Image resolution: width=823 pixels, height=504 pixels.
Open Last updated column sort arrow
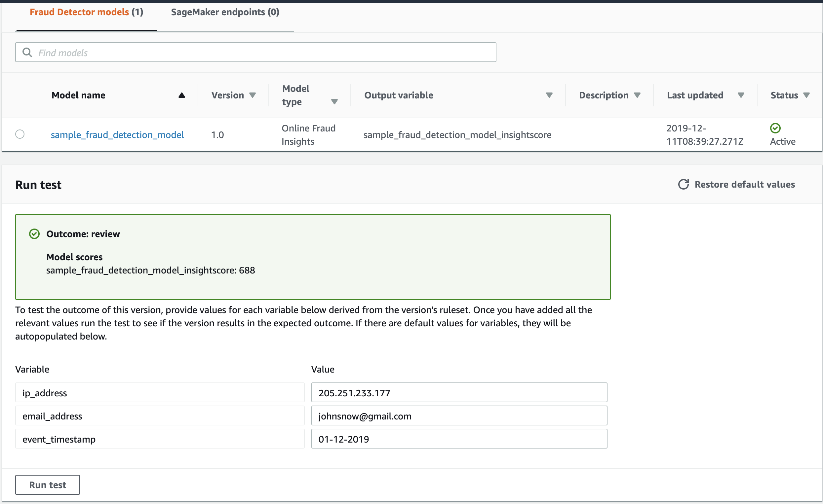pyautogui.click(x=740, y=95)
